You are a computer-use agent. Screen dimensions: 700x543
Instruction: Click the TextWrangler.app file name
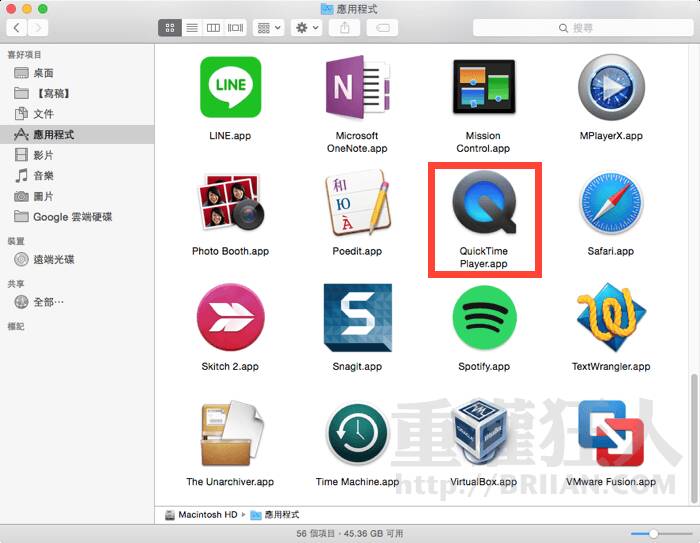611,367
